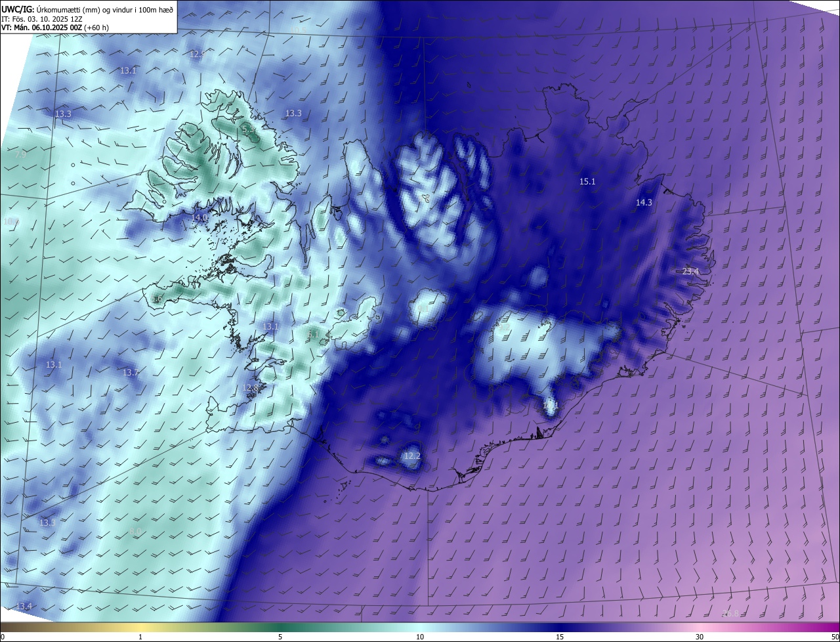The width and height of the screenshot is (840, 642).
Task: Click the valid time 'VT: Mán. 06.10.2025 00Z (+60 h)'
Action: pos(54,28)
